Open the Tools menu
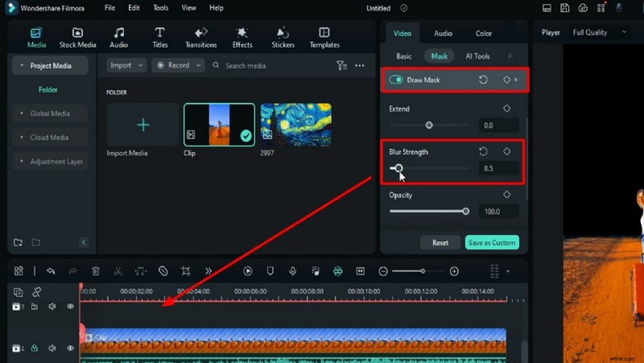The image size is (644, 363). (x=161, y=8)
